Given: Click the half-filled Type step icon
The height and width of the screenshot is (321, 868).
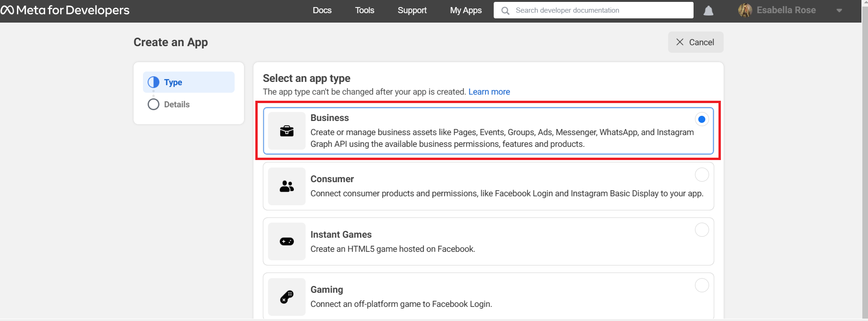Looking at the screenshot, I should tap(153, 82).
